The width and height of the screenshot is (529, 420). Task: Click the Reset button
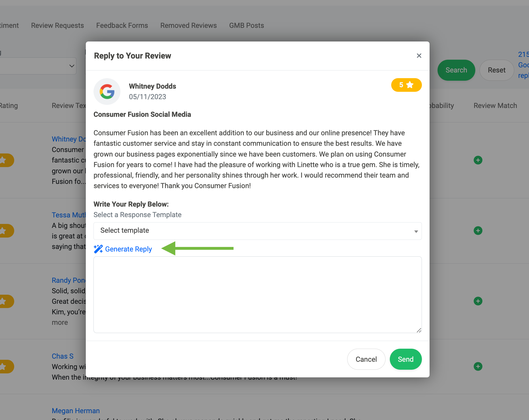[x=496, y=70]
